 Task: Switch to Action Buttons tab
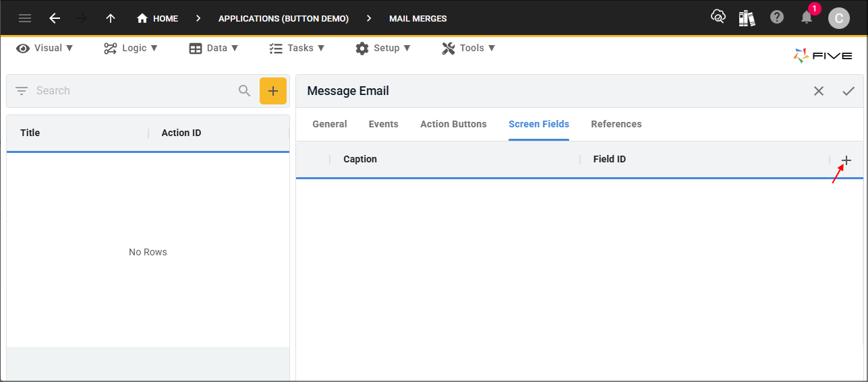453,124
